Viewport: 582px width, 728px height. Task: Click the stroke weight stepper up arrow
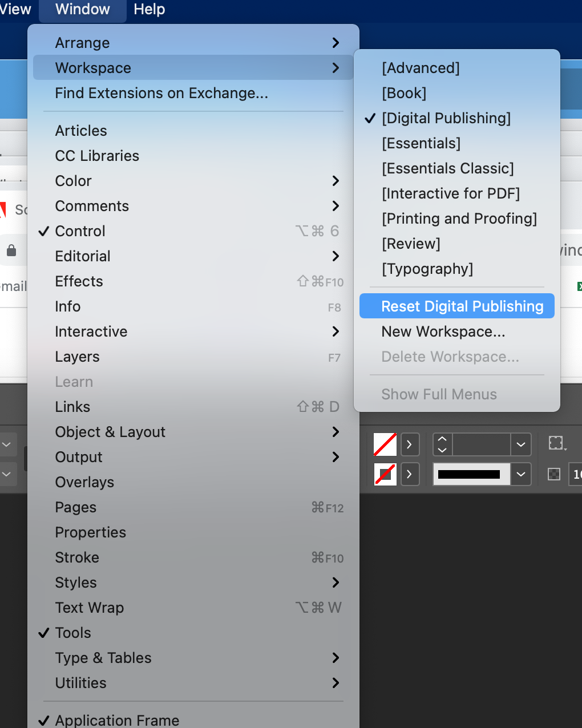442,440
